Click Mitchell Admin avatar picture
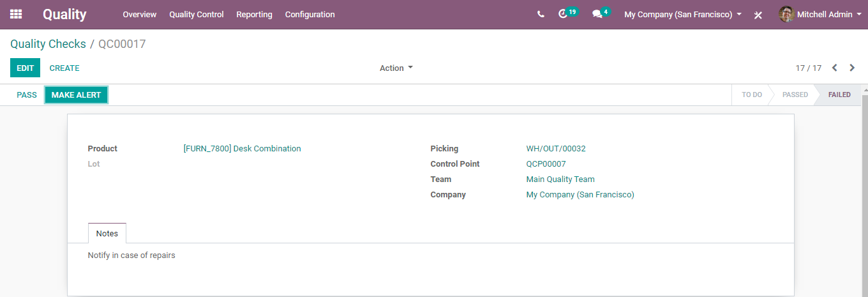This screenshot has width=868, height=297. pyautogui.click(x=786, y=14)
